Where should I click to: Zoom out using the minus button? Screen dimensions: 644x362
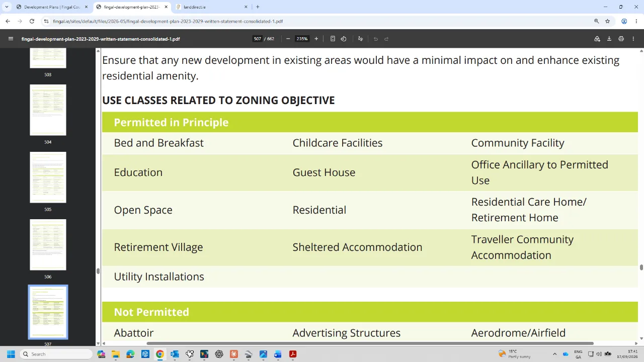coord(288,39)
